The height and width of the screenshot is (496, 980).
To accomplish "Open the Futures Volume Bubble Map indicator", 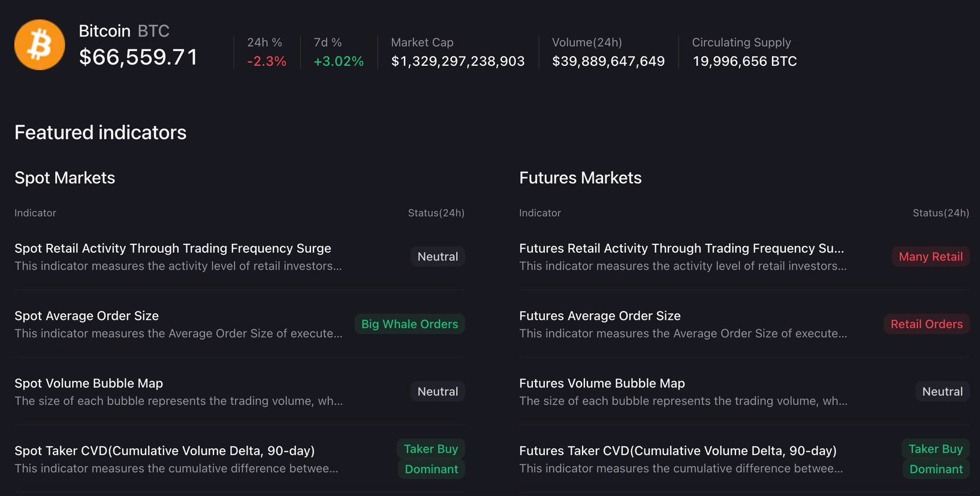I will coord(602,383).
